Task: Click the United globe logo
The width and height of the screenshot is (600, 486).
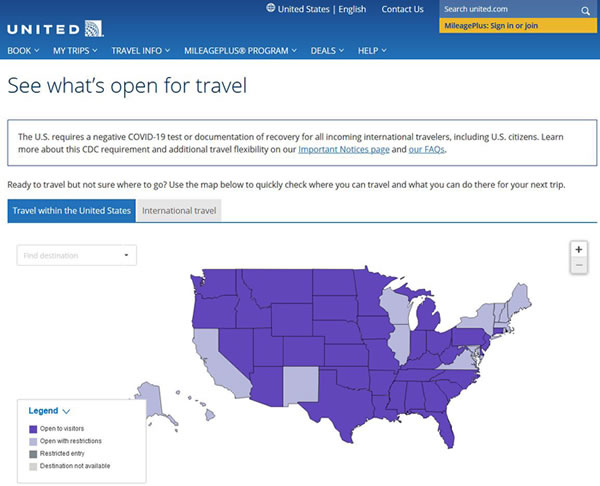Action: pos(94,29)
